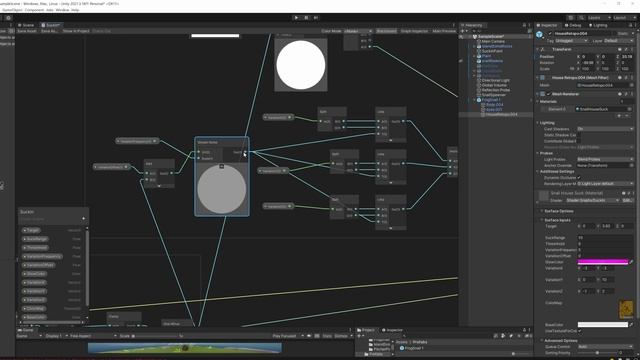Select Reflection Probe in Hierarchy
The width and height of the screenshot is (640, 360).
click(x=496, y=90)
